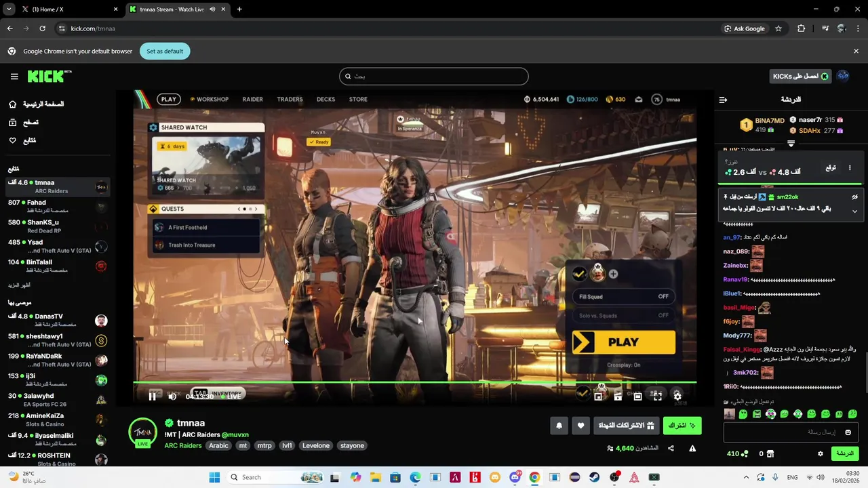Viewport: 868px width, 488px height.
Task: Bookmark this tab with star icon
Action: 778,28
